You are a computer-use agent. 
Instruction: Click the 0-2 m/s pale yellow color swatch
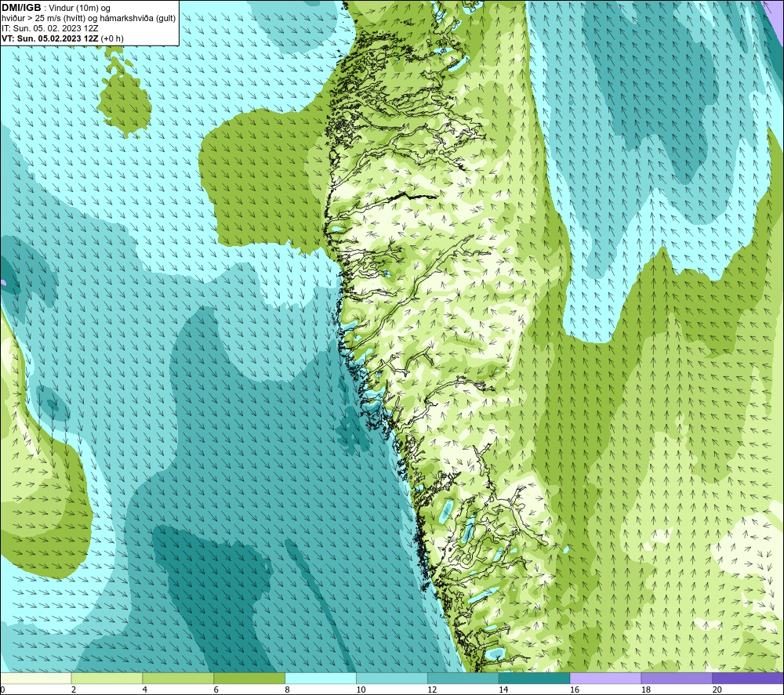pyautogui.click(x=36, y=678)
